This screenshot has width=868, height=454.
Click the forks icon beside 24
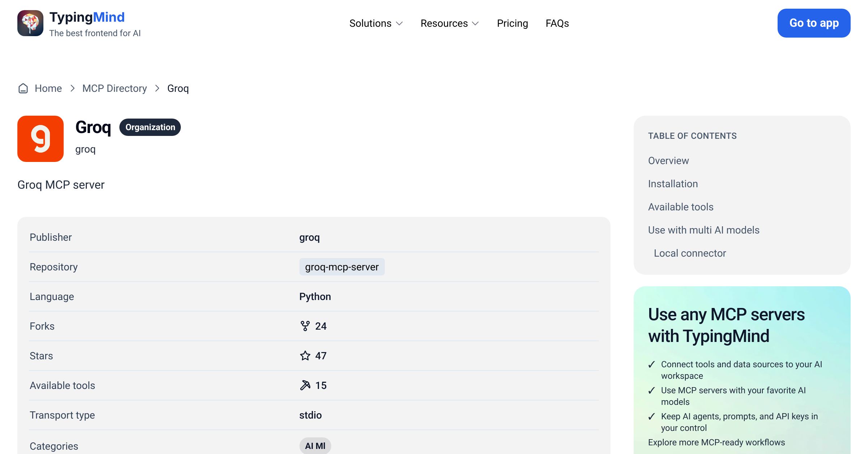pyautogui.click(x=305, y=326)
